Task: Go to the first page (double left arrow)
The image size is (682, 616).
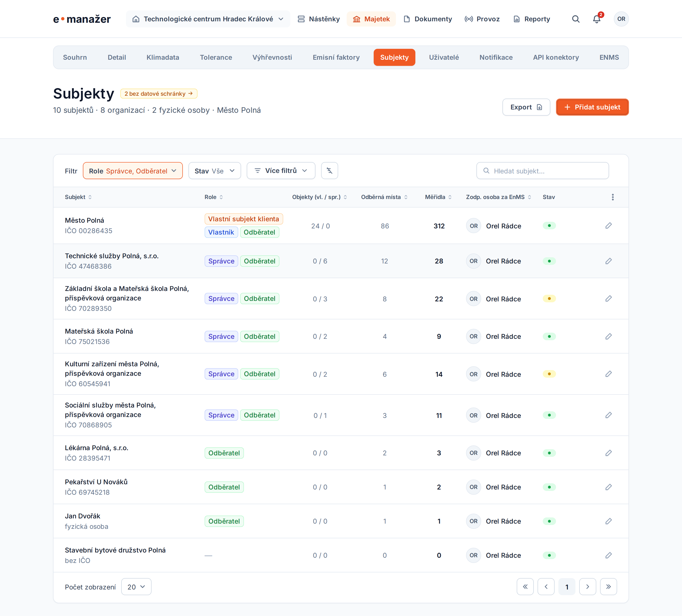Action: 525,587
